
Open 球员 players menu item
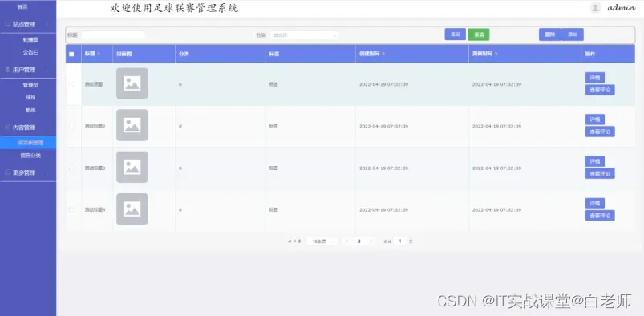tap(30, 97)
